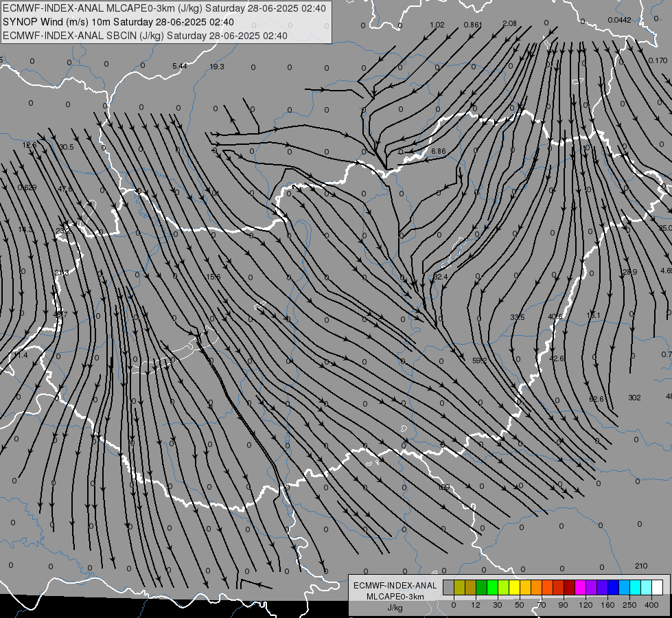
Task: Click the cyan legend swatch
Action: pyautogui.click(x=635, y=587)
